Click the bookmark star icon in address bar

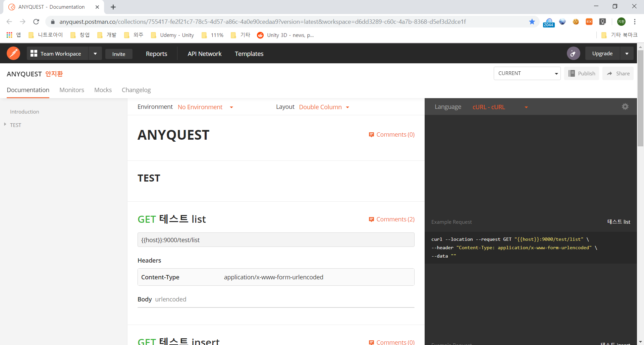coord(532,22)
